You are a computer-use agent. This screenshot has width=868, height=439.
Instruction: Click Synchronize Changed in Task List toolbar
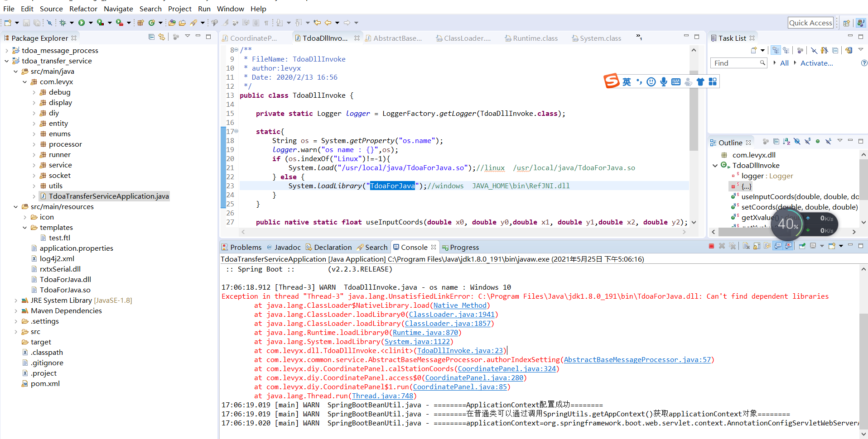click(849, 50)
